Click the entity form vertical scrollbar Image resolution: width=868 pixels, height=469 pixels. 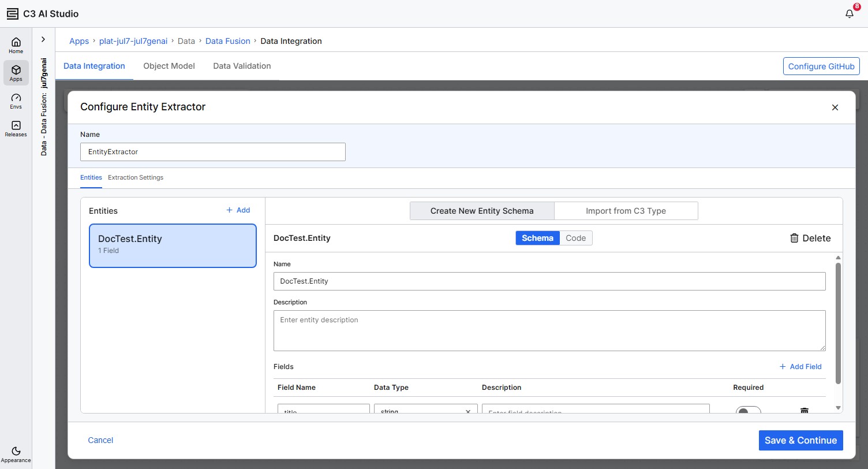point(838,323)
